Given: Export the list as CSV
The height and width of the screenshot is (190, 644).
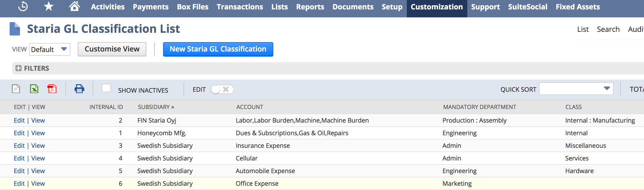Looking at the screenshot, I should click(x=16, y=89).
